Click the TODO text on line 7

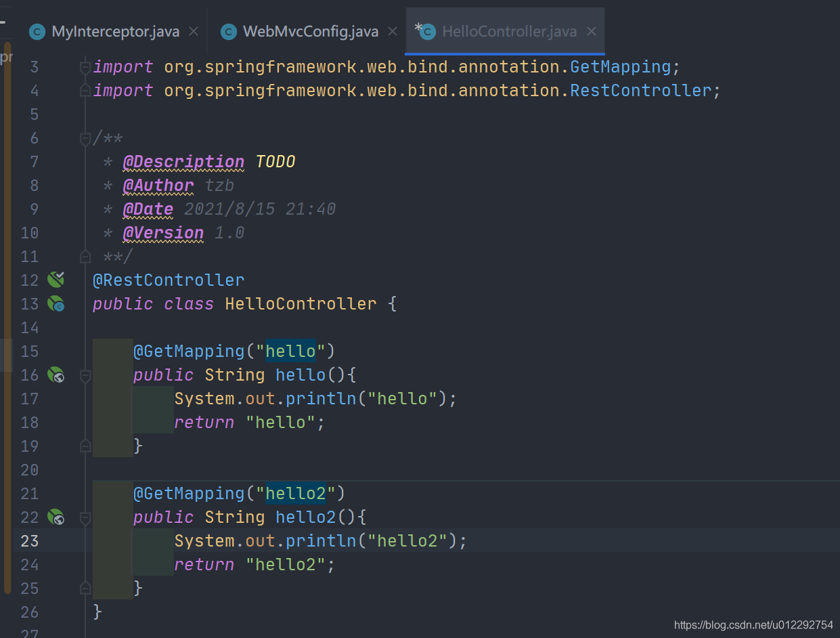click(275, 162)
